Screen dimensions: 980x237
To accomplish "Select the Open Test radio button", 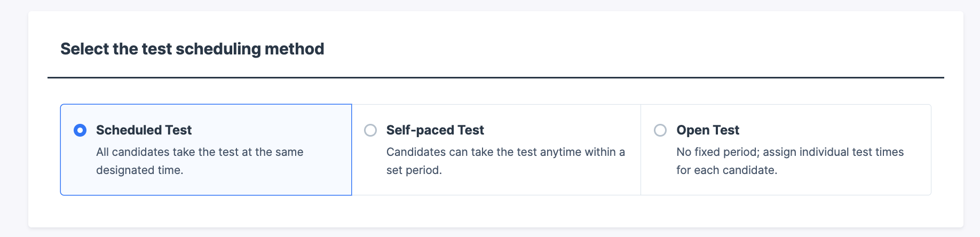I will point(660,130).
